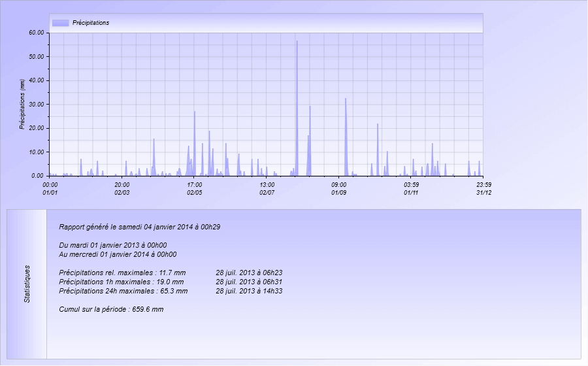Select the 09:00 01/09 time axis label
Viewport: 588px width, 366px height.
click(338, 189)
